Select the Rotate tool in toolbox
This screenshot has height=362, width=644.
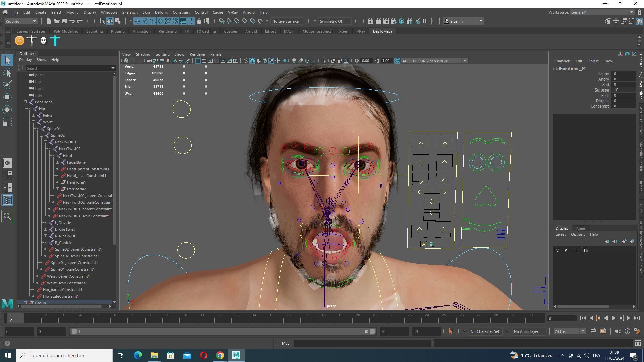(x=7, y=110)
